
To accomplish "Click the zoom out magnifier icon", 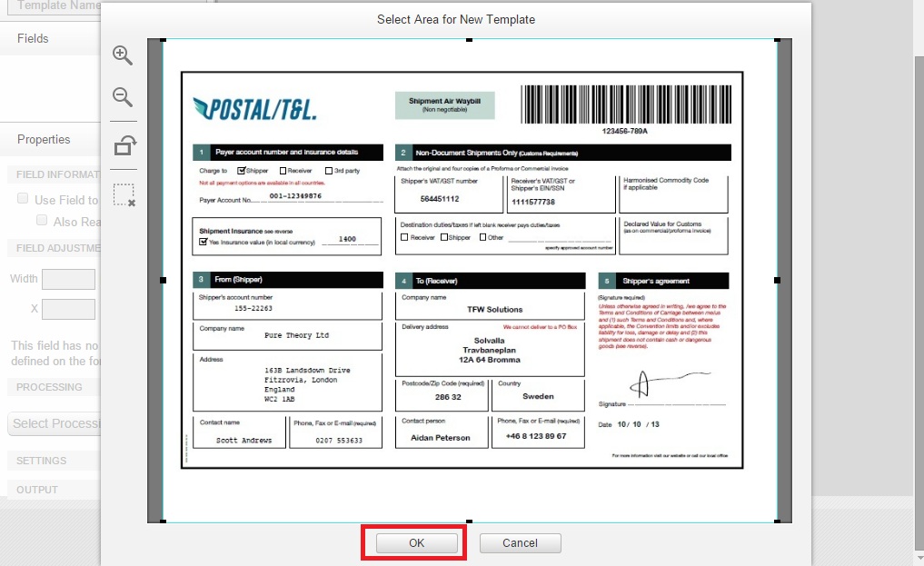I will (x=123, y=97).
